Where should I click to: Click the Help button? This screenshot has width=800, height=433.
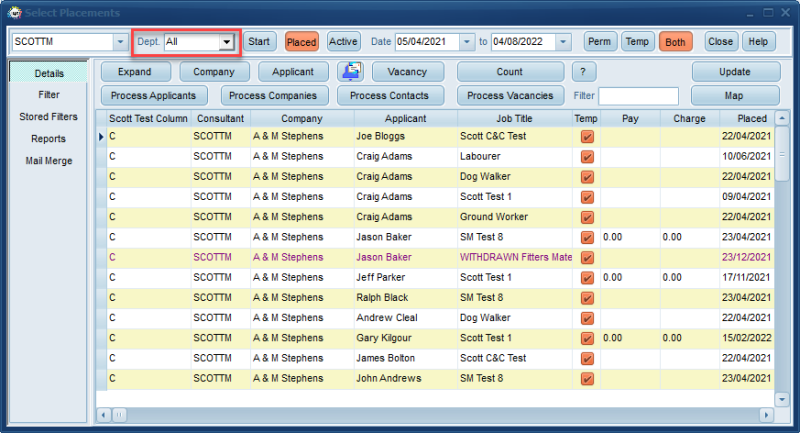[758, 42]
